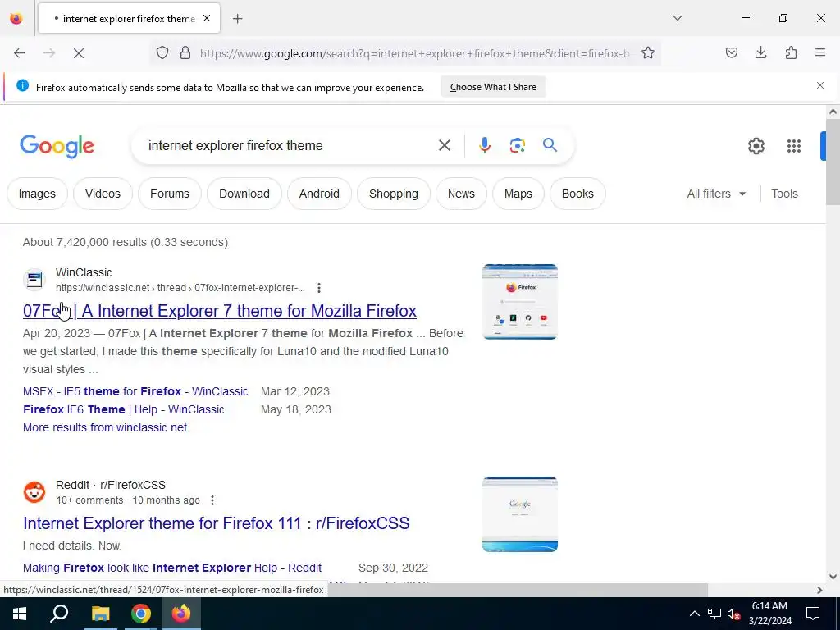Open the Google apps grid
This screenshot has height=630, width=840.
pyautogui.click(x=794, y=146)
